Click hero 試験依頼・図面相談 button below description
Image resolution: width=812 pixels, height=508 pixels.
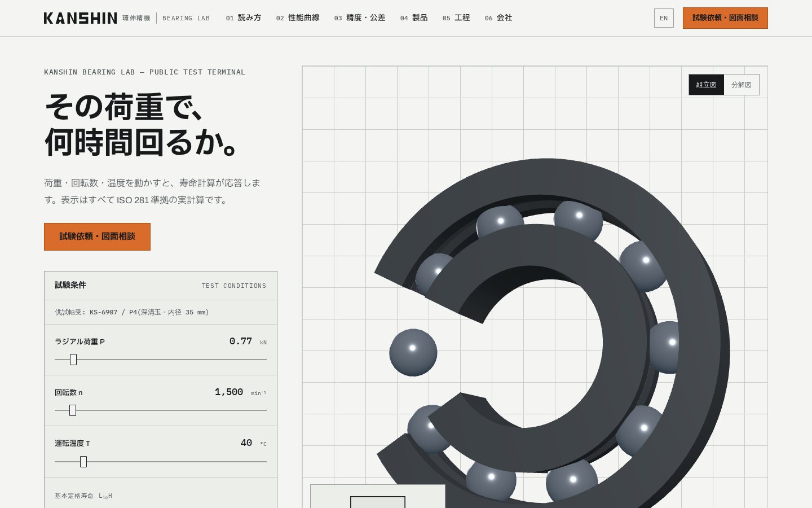(97, 237)
